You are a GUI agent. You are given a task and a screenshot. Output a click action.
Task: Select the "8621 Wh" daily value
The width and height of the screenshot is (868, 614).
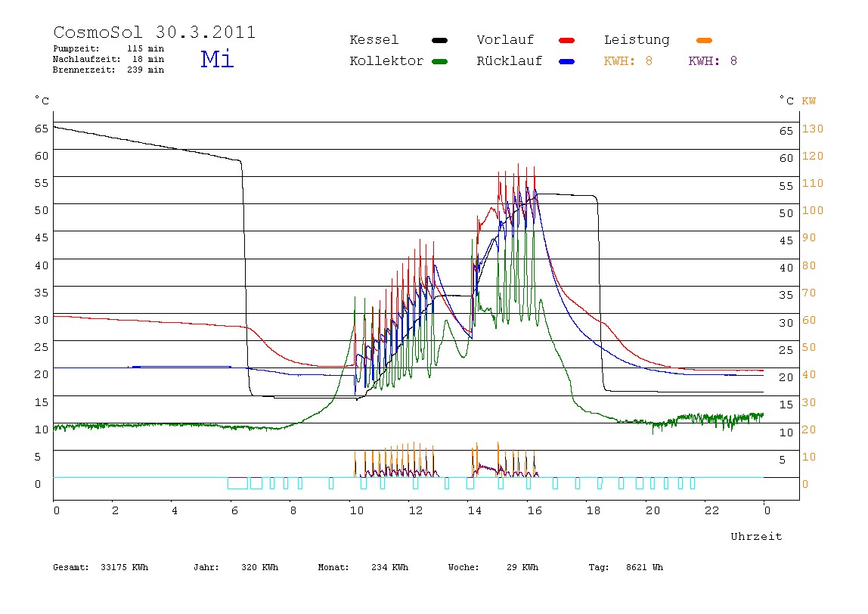(644, 567)
